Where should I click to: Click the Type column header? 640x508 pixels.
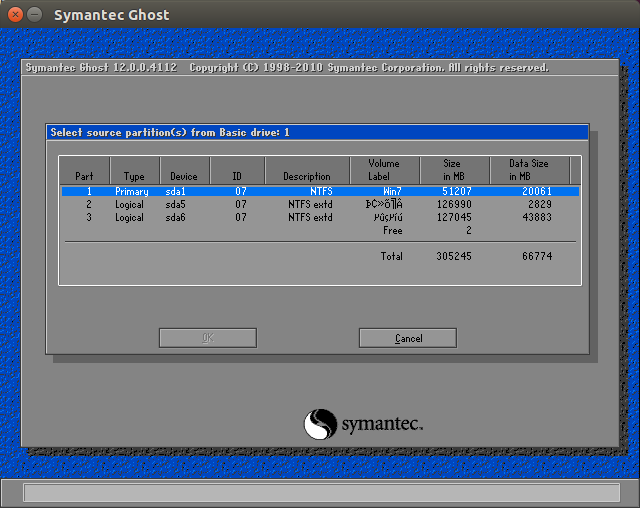(134, 170)
